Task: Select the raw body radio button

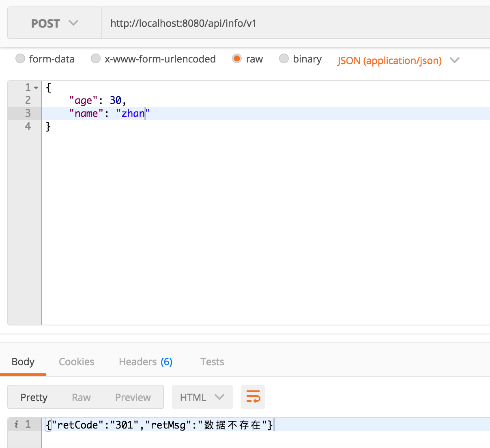Action: click(237, 59)
